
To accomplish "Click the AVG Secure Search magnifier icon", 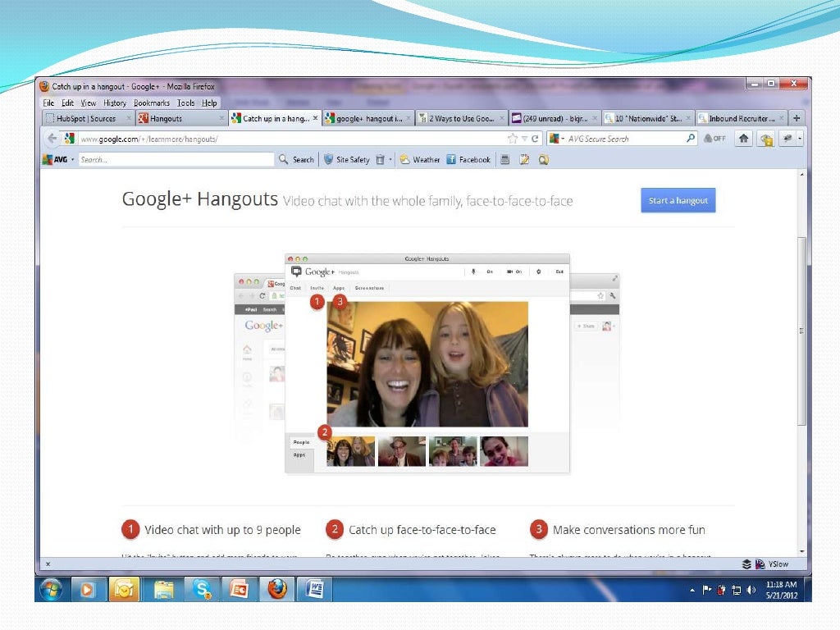I will coord(691,138).
